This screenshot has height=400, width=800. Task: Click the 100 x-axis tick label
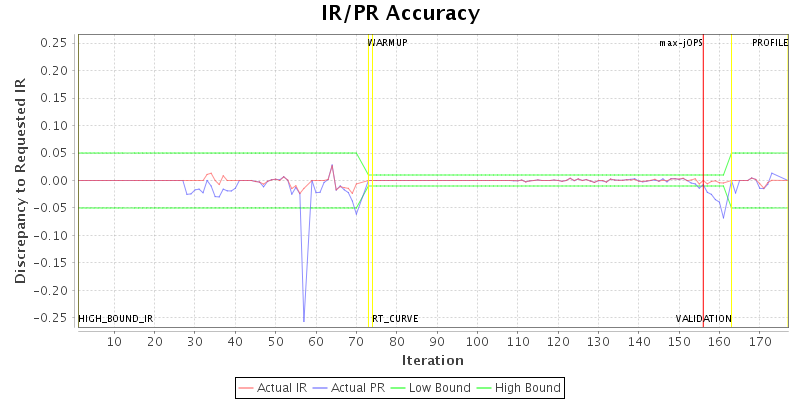(x=477, y=342)
